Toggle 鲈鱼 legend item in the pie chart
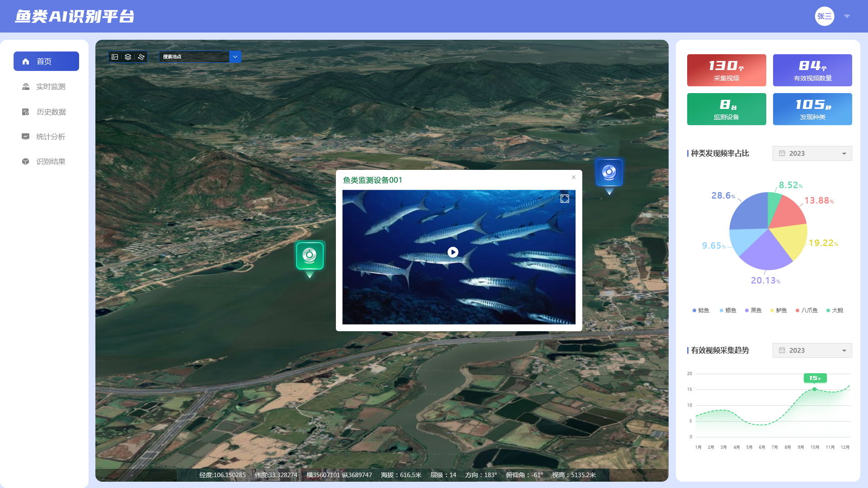Viewport: 868px width, 488px height. pyautogui.click(x=778, y=310)
